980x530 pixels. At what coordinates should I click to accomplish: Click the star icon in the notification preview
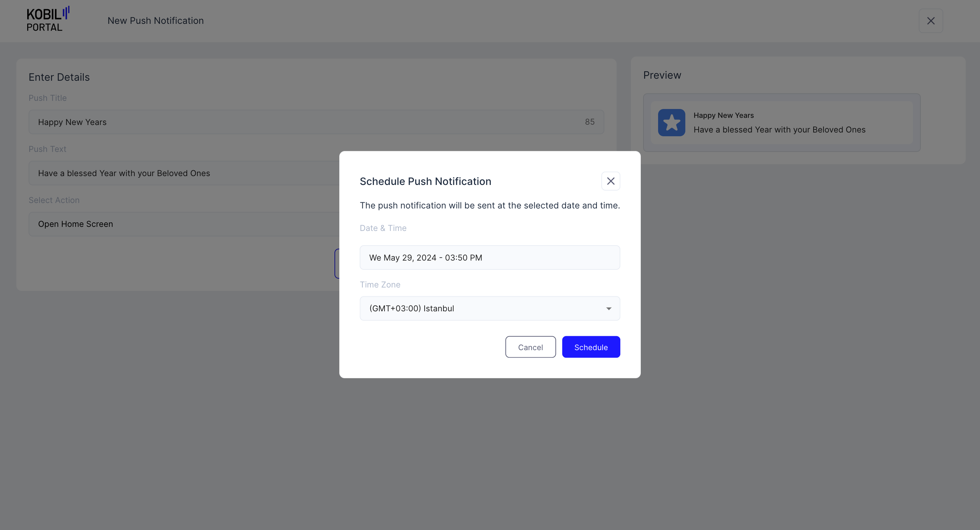[x=671, y=122]
